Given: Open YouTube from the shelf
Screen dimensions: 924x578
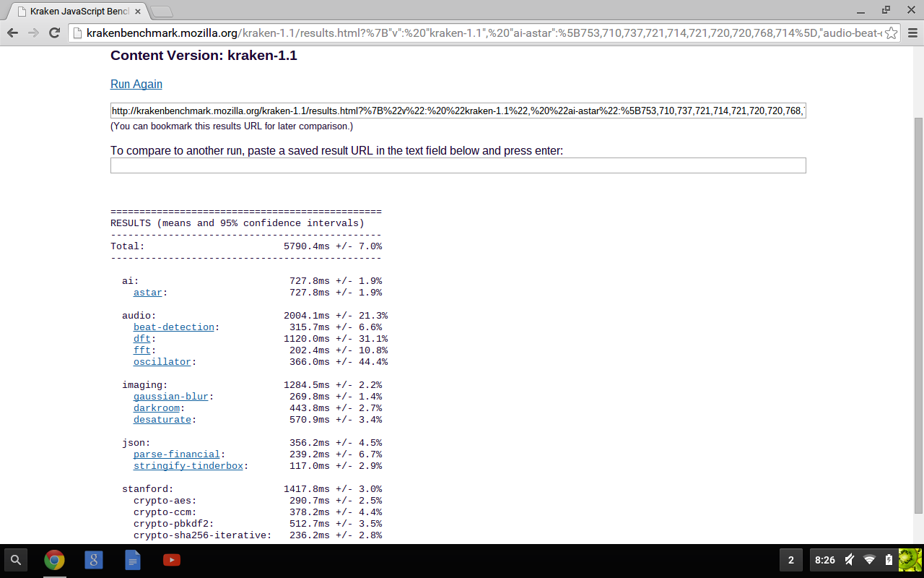Looking at the screenshot, I should (x=172, y=560).
